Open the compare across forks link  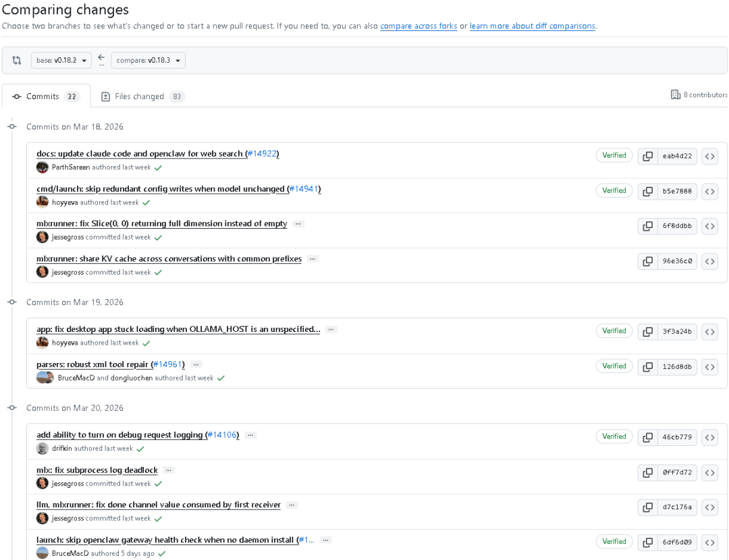[x=418, y=26]
